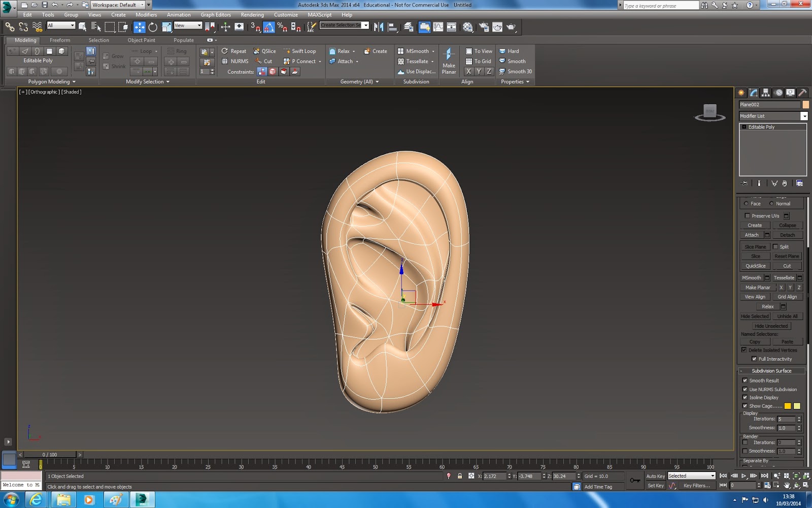Select the Link tool in main toolbar

[10, 27]
